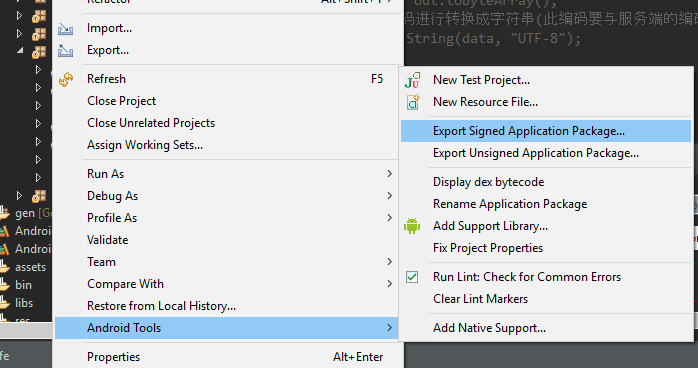
Task: Choose Add Native Support...
Action: [489, 328]
